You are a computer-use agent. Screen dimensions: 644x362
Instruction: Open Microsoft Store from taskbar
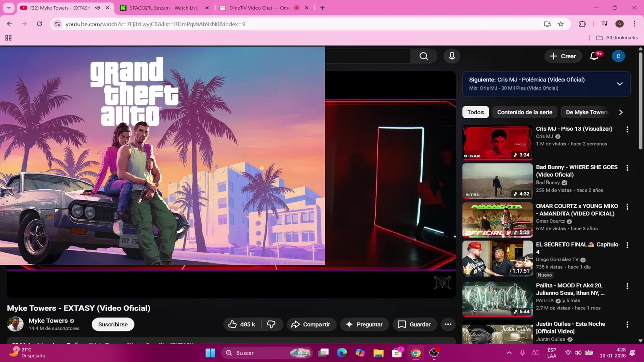(x=397, y=353)
